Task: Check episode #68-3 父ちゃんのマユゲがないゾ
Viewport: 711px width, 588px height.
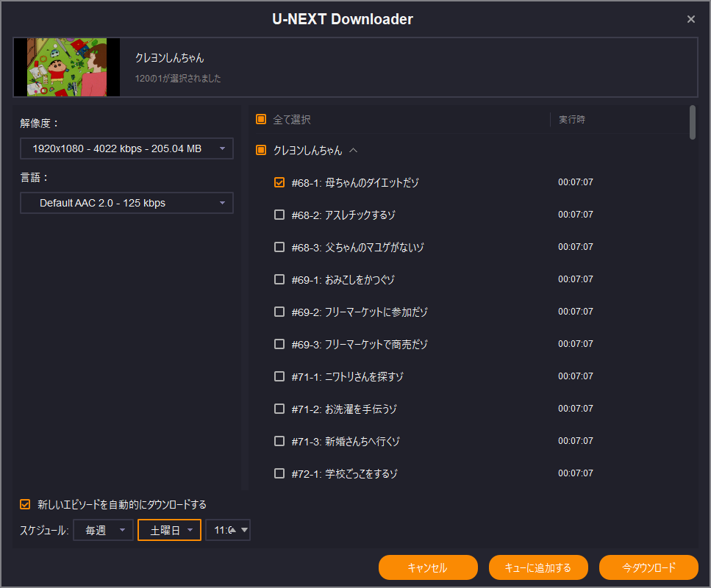Action: [279, 247]
